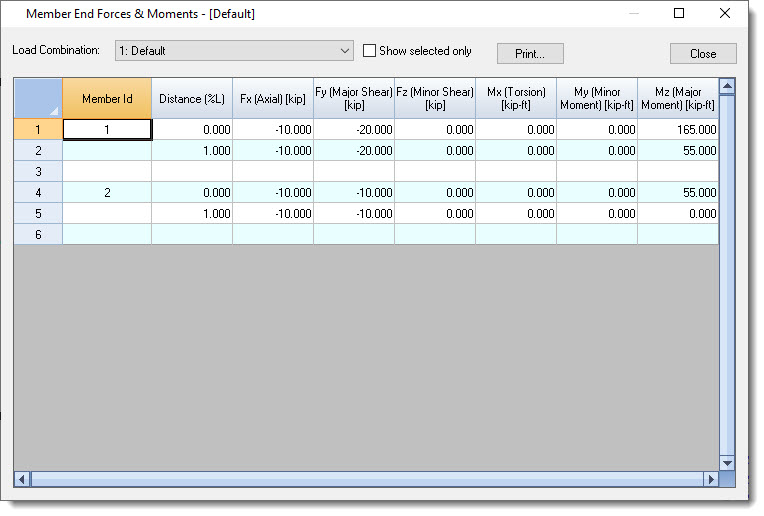Click the Fx (Axial) column header
The width and height of the screenshot is (764, 516).
[x=273, y=98]
